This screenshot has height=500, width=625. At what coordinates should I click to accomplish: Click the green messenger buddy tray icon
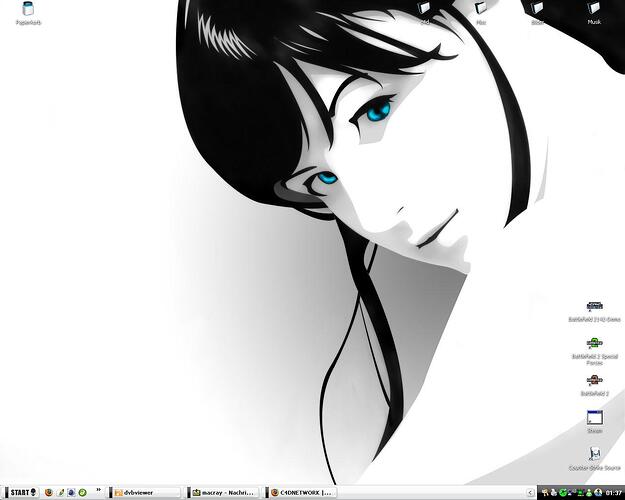(589, 493)
